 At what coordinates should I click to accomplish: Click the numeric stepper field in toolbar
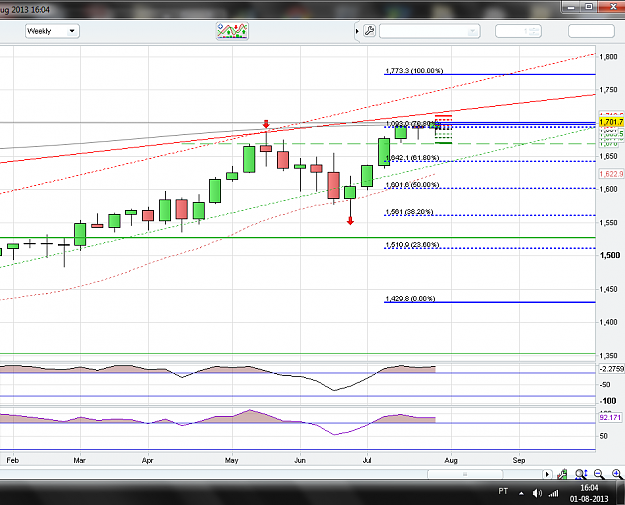coord(518,31)
